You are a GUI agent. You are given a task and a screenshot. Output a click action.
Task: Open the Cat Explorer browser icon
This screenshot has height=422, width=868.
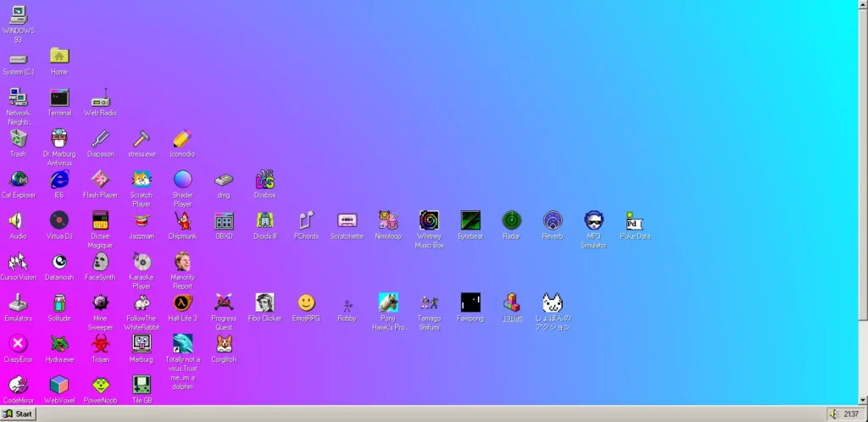tap(18, 180)
